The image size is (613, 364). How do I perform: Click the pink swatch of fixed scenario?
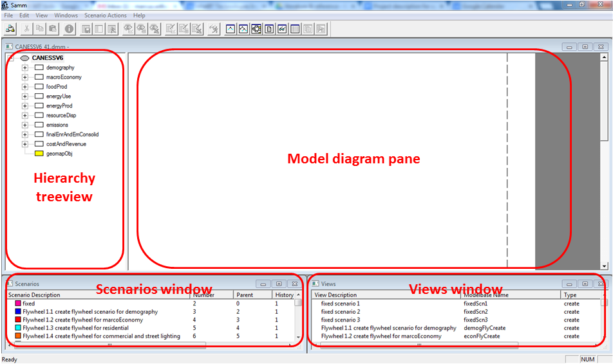tap(17, 304)
